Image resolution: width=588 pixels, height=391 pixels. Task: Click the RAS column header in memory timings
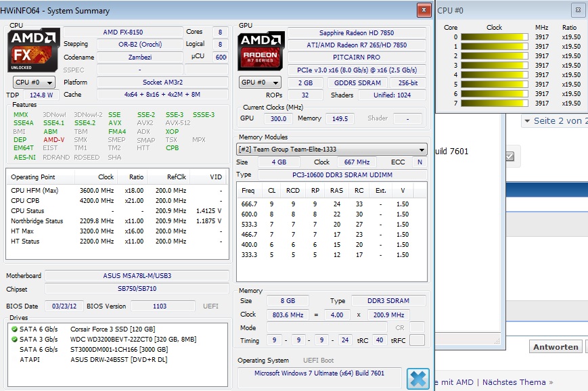pyautogui.click(x=336, y=191)
